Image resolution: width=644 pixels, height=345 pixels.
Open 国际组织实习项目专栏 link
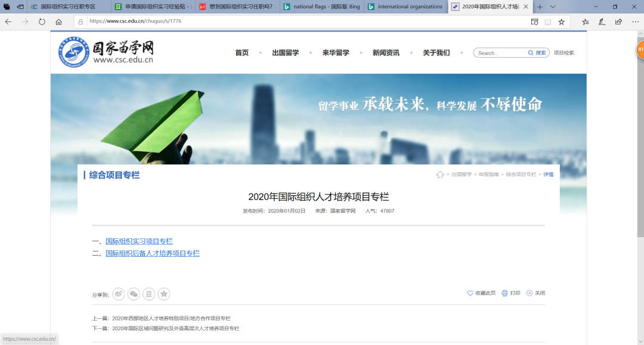coord(139,241)
